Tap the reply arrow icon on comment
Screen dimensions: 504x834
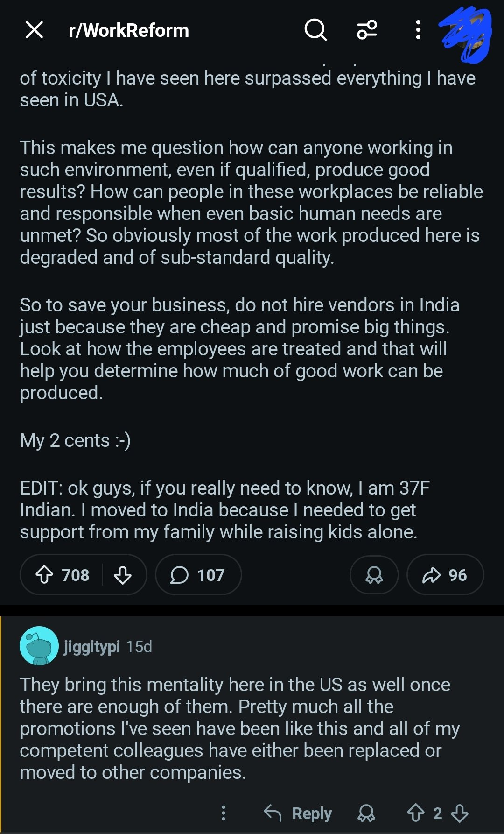click(x=273, y=813)
